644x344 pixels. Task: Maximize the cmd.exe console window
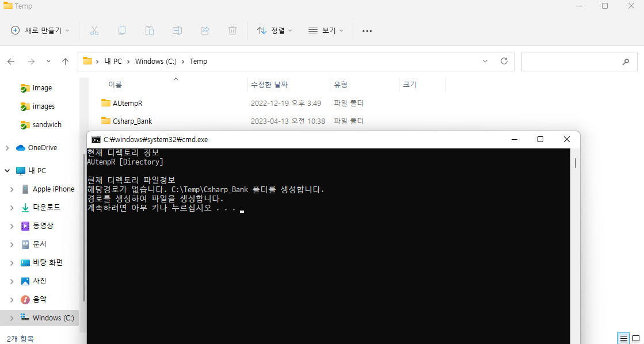540,140
